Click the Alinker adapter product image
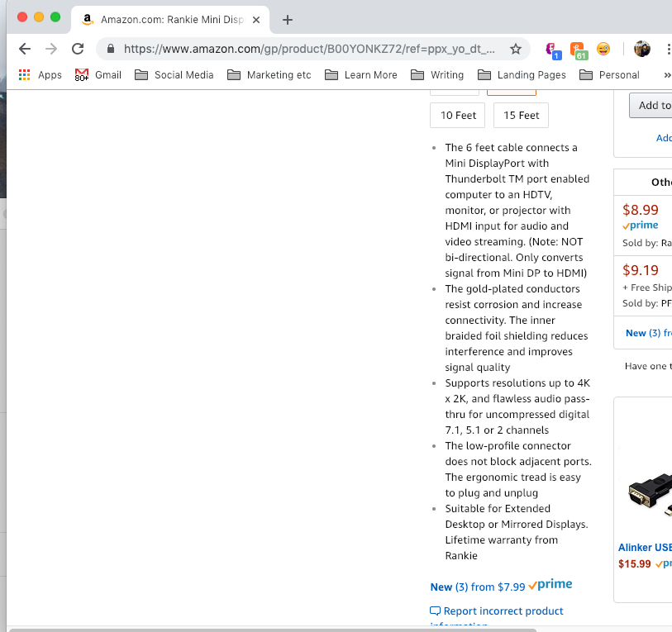 [x=650, y=493]
